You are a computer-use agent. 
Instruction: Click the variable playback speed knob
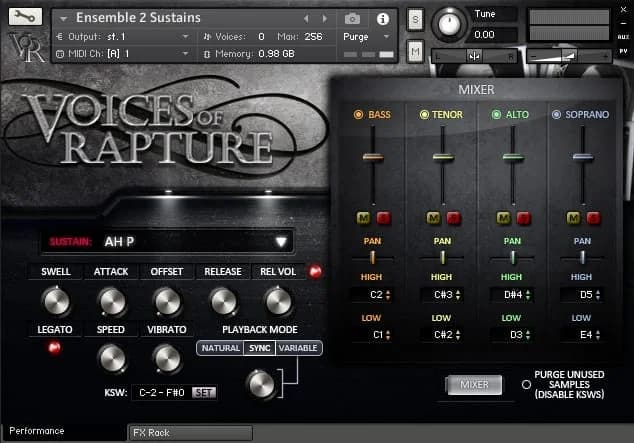261,384
